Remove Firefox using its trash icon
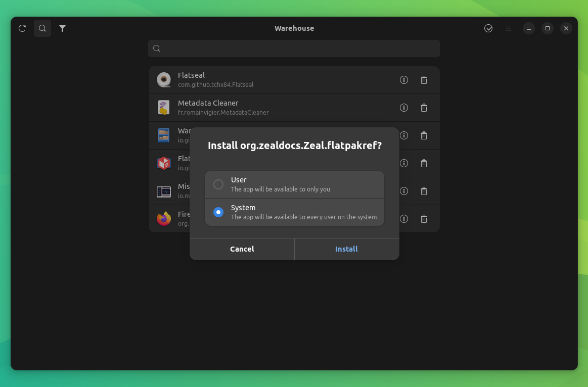588x387 pixels. tap(424, 219)
